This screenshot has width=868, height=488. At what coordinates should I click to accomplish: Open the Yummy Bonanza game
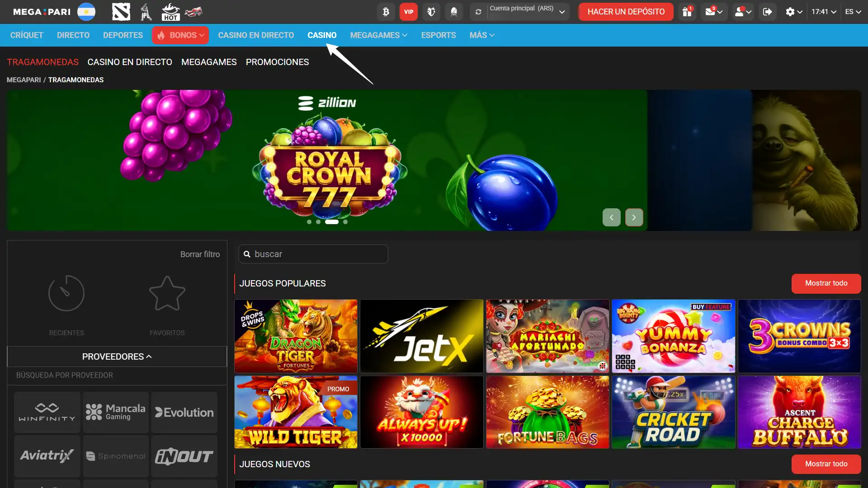673,336
